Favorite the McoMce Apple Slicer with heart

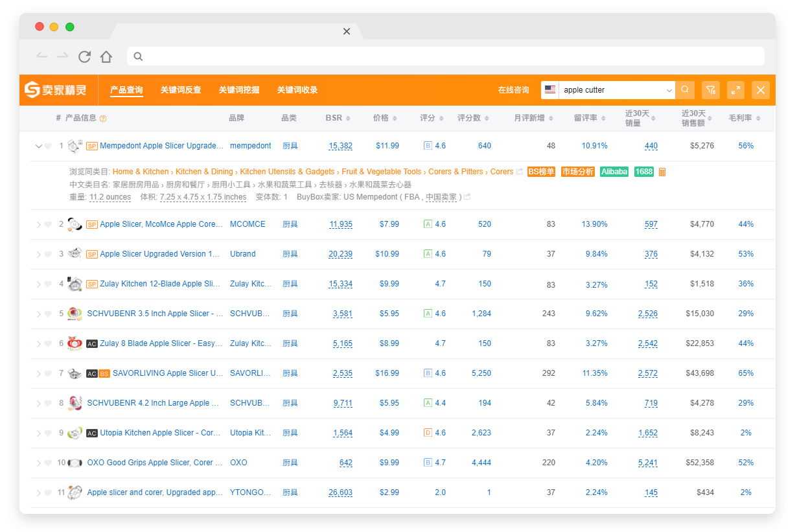click(48, 224)
